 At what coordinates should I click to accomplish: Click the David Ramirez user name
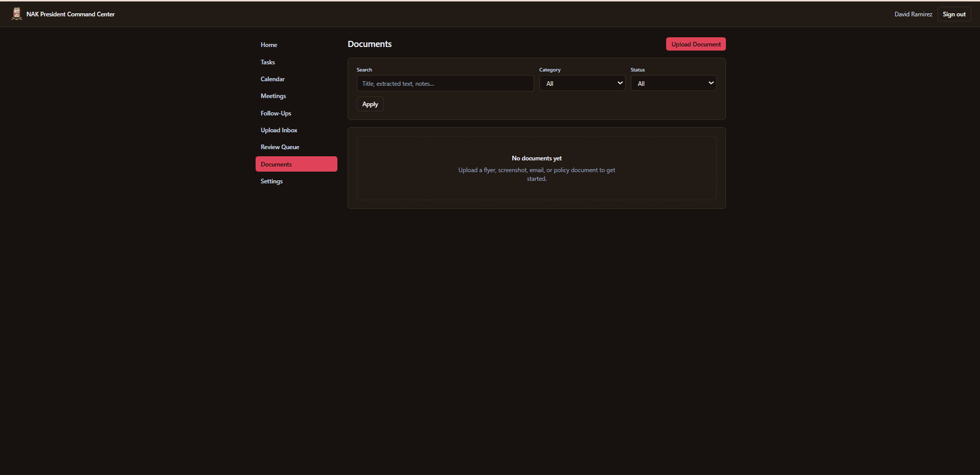(913, 14)
